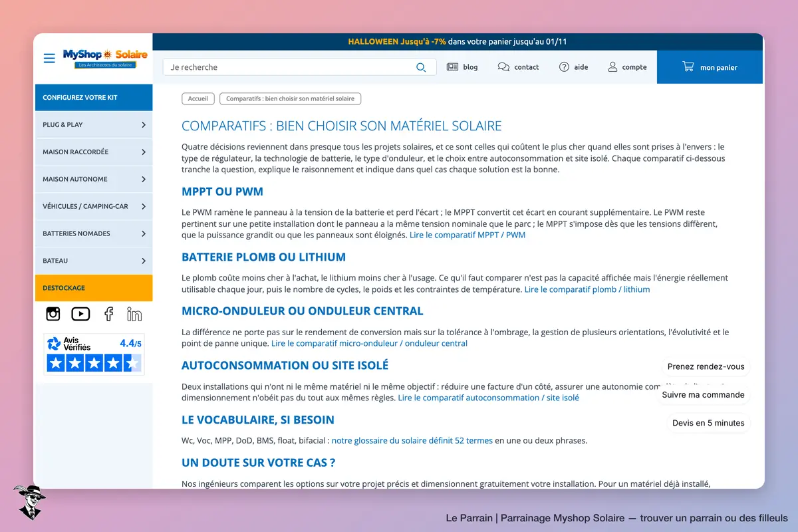Select the Bateau menu label

coord(55,261)
